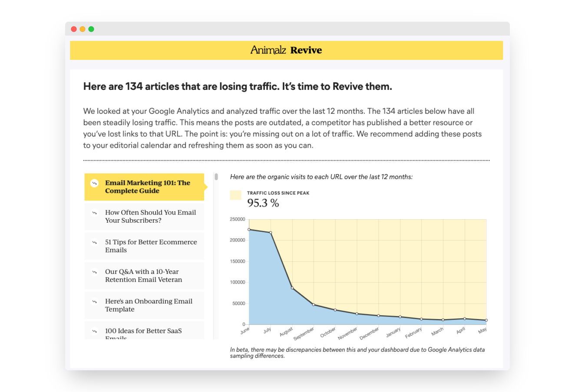Image resolution: width=575 pixels, height=392 pixels.
Task: Click the Traffic Loss Since Peak legend swatch
Action: 235,195
